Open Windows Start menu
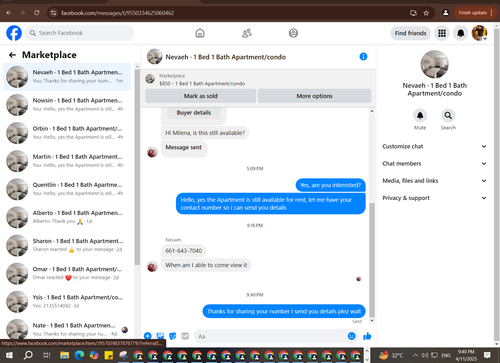This screenshot has width=500, height=363. click(x=9, y=355)
